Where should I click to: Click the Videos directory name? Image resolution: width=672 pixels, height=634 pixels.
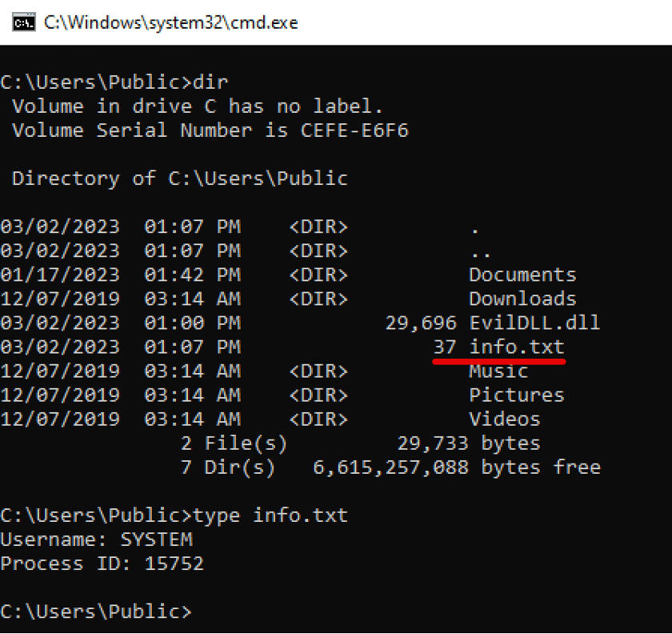505,419
